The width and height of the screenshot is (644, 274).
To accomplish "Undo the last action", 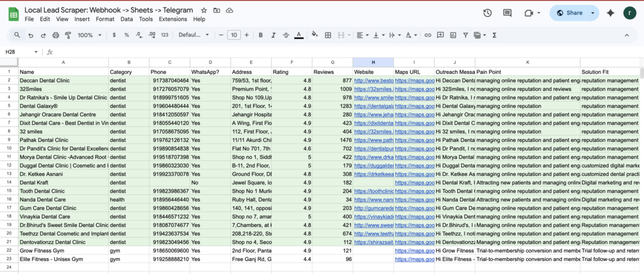I will point(30,35).
